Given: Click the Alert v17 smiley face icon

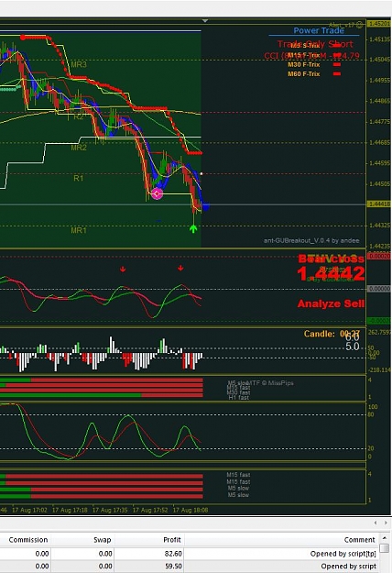Looking at the screenshot, I should (360, 25).
